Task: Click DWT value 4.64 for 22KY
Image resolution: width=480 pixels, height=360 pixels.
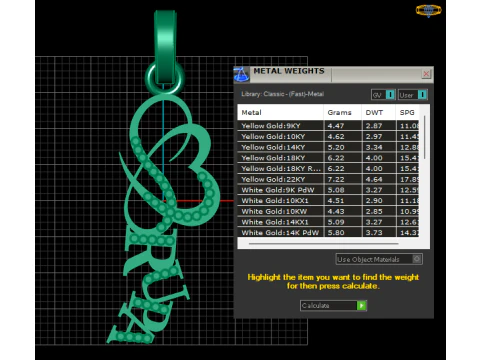Action: [x=374, y=179]
